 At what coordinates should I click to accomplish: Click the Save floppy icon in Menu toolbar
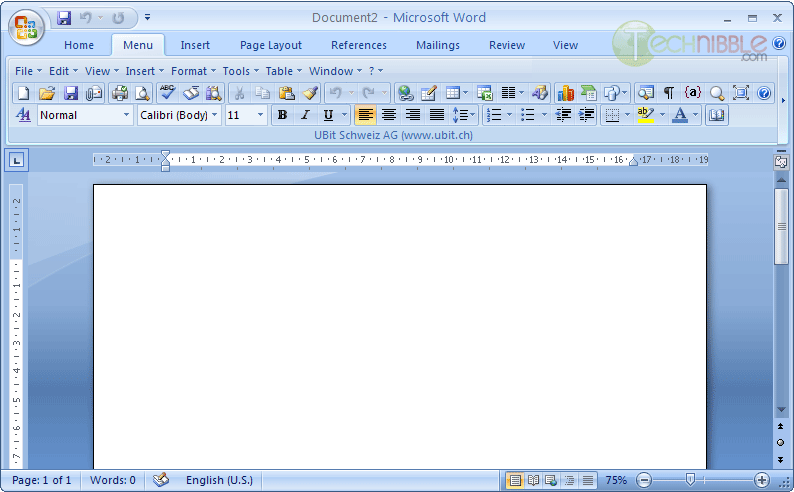pos(70,93)
